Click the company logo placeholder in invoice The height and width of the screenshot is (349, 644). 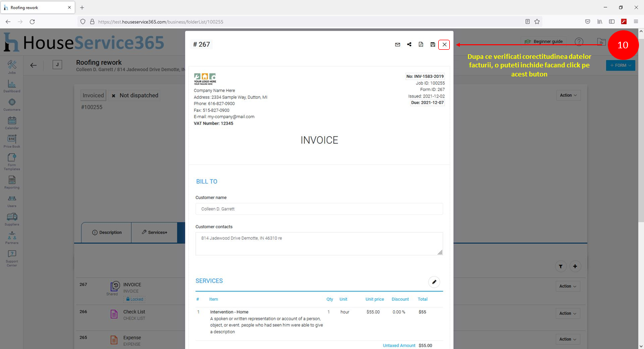(205, 79)
